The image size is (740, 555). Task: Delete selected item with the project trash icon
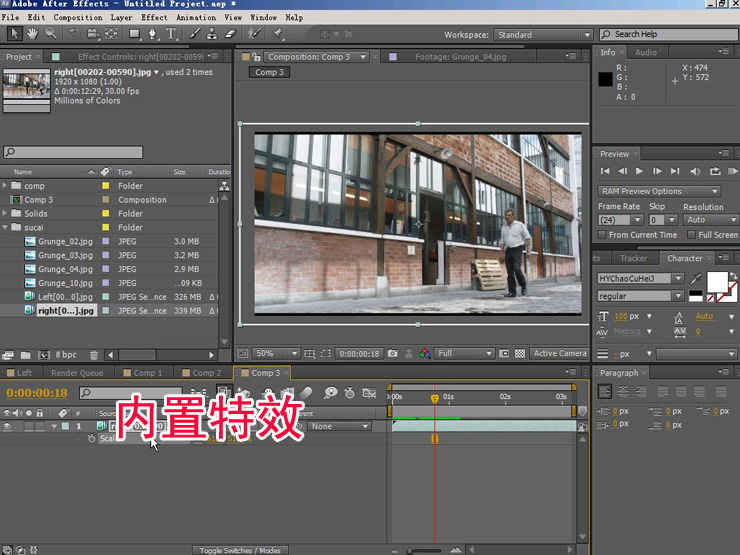[x=91, y=355]
